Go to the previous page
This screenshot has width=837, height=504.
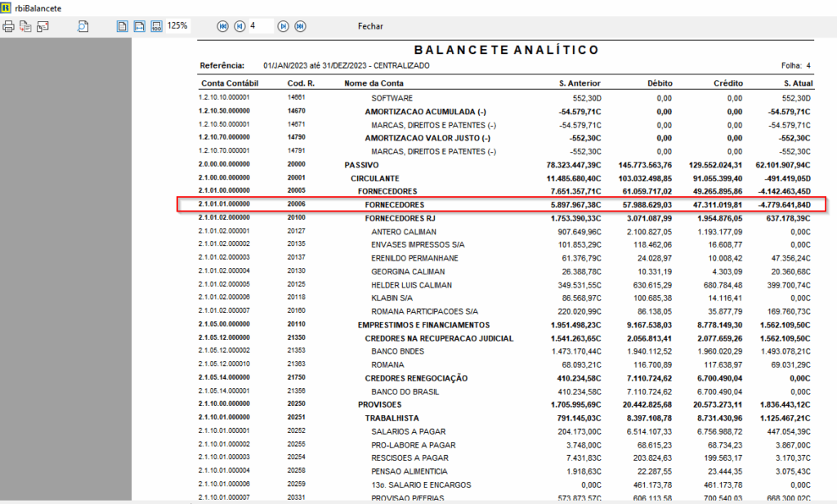(x=239, y=26)
